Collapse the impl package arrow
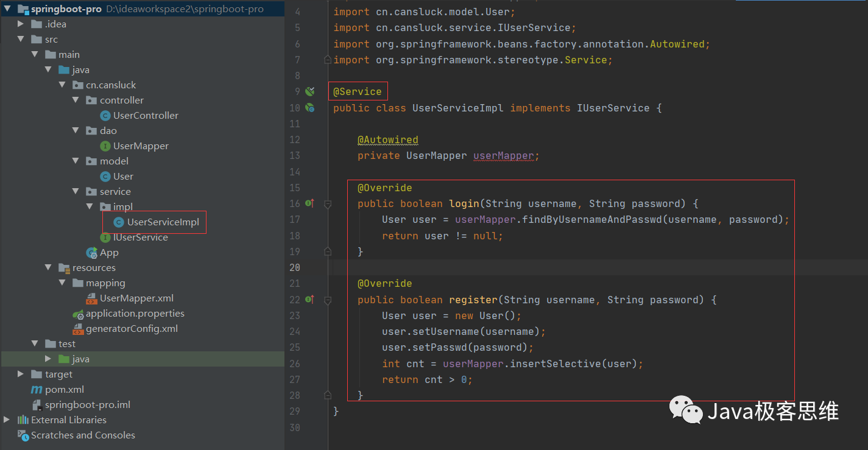The height and width of the screenshot is (450, 868). (89, 207)
